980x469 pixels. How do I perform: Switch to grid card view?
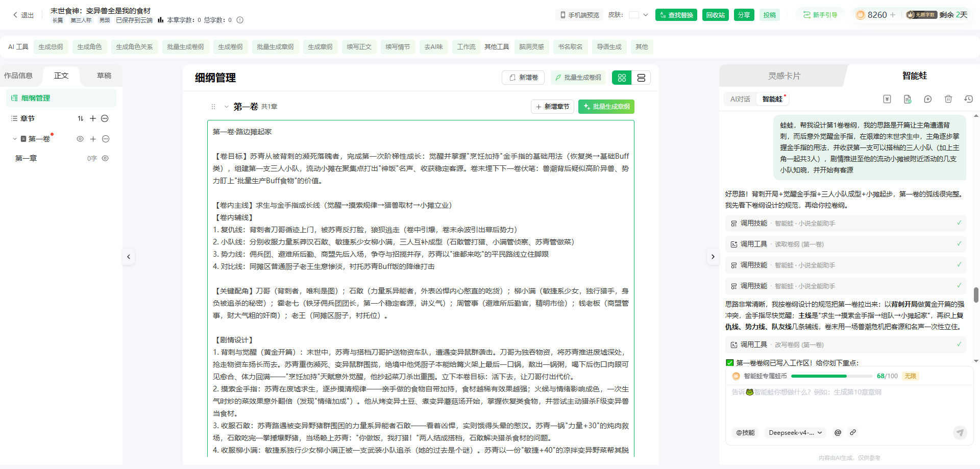point(622,78)
